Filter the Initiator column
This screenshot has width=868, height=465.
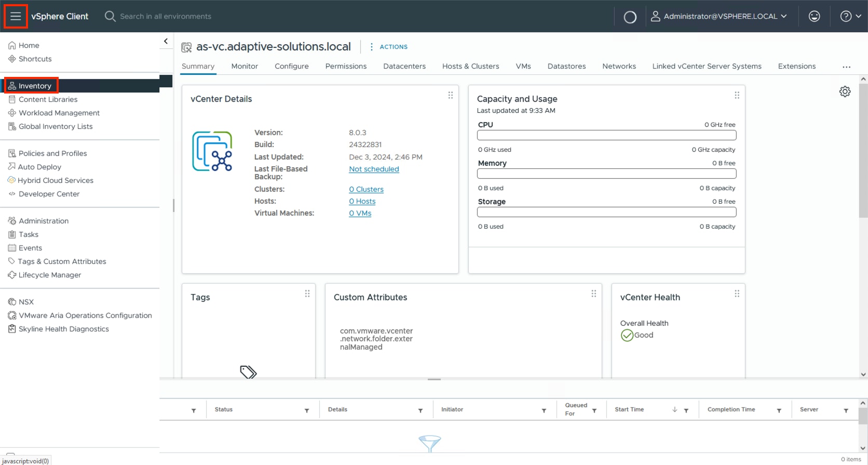(x=544, y=410)
